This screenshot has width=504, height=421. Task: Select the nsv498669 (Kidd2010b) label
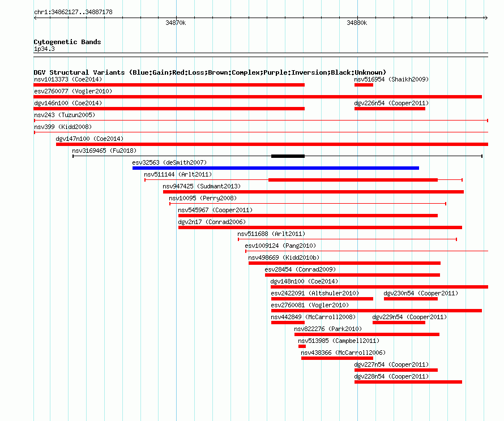pyautogui.click(x=284, y=257)
